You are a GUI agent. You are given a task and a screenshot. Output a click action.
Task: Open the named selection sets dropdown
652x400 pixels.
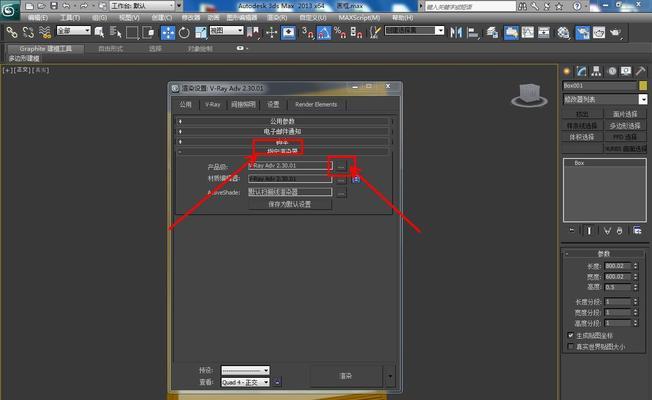(414, 30)
